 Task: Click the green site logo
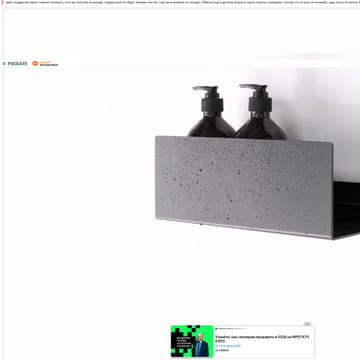[18, 63]
